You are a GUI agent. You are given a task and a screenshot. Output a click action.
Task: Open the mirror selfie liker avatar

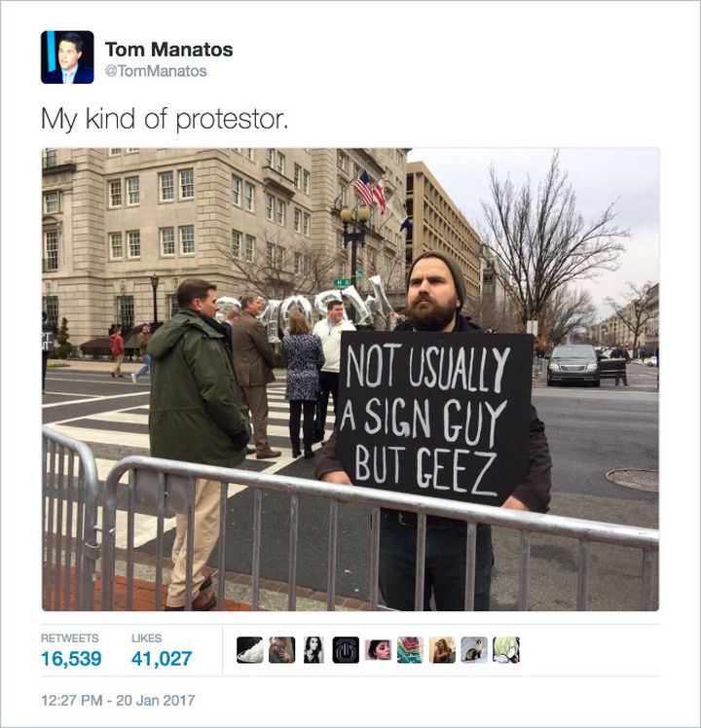click(x=282, y=649)
